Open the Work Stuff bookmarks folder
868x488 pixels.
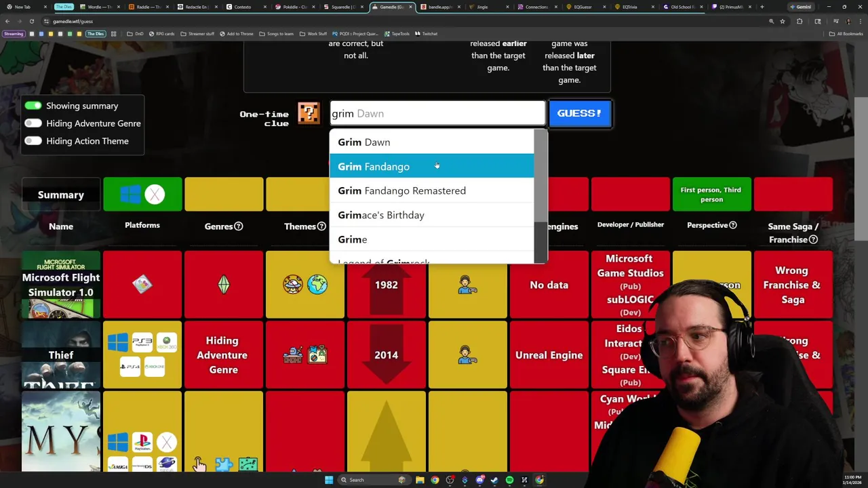point(313,33)
